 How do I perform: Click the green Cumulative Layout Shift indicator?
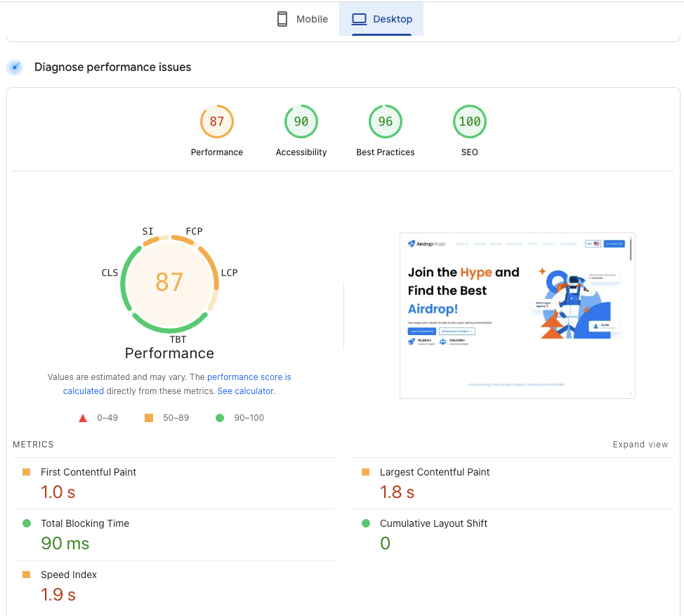366,523
